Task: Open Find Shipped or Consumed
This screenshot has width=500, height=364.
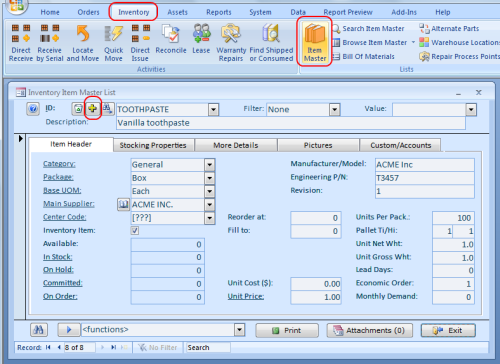Action: coord(271,43)
